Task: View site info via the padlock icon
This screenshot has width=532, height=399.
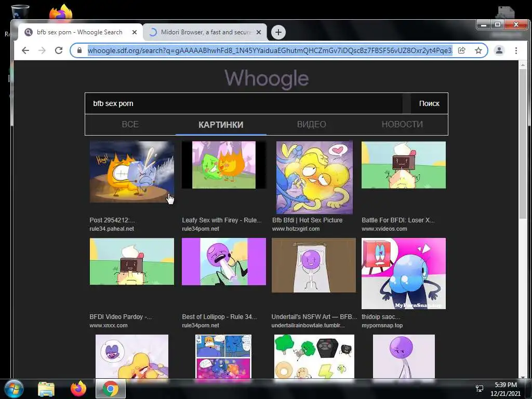Action: 79,50
